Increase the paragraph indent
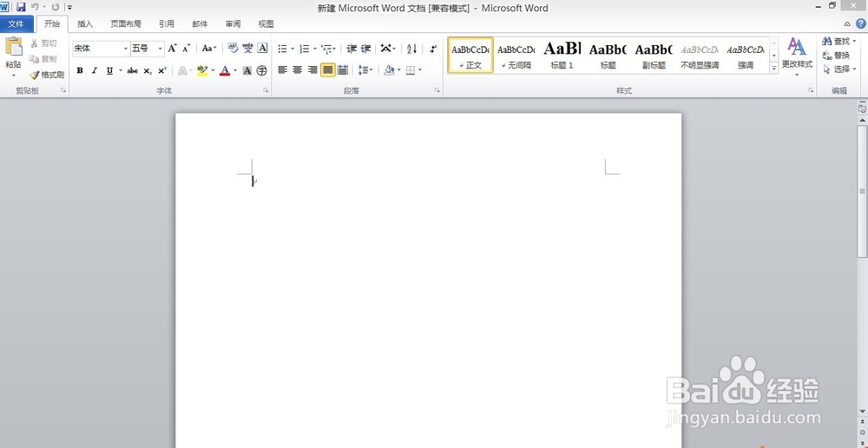868x448 pixels. pos(366,49)
